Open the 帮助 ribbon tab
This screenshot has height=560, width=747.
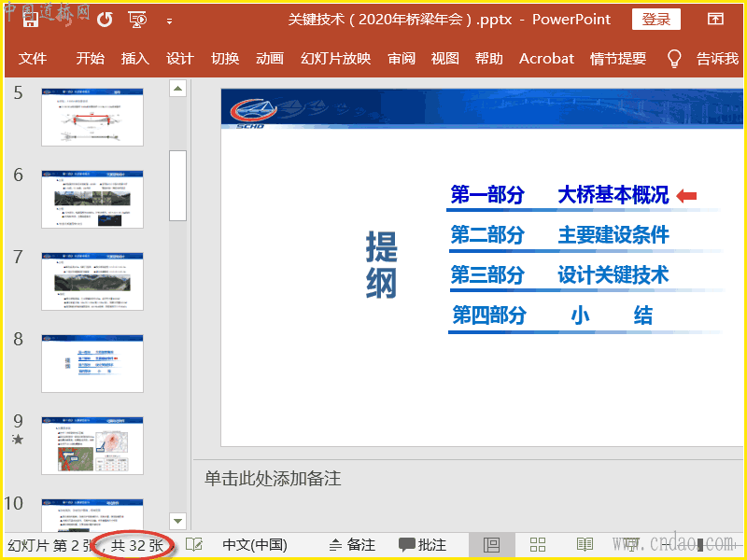[x=488, y=59]
